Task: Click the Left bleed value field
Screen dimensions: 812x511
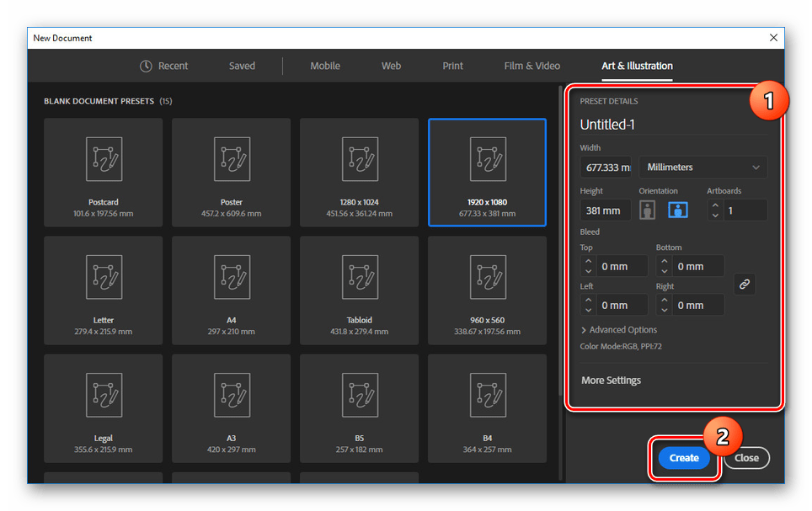Action: pos(622,305)
